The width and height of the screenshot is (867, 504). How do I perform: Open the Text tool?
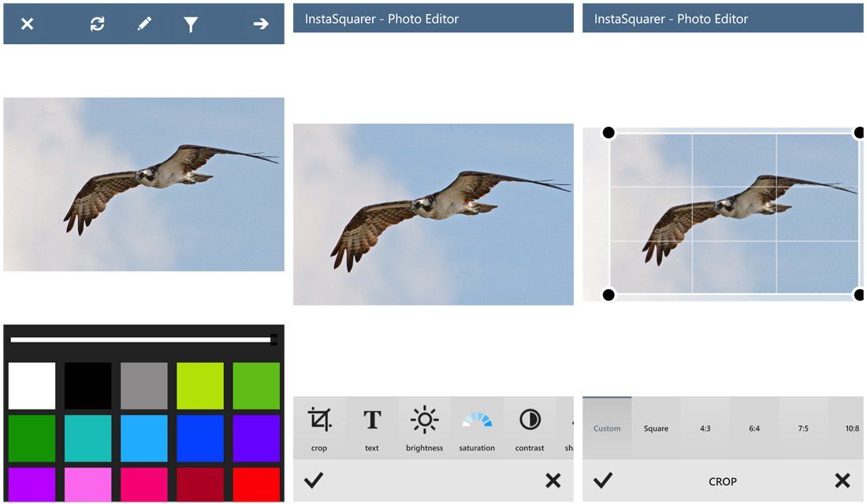[x=371, y=426]
